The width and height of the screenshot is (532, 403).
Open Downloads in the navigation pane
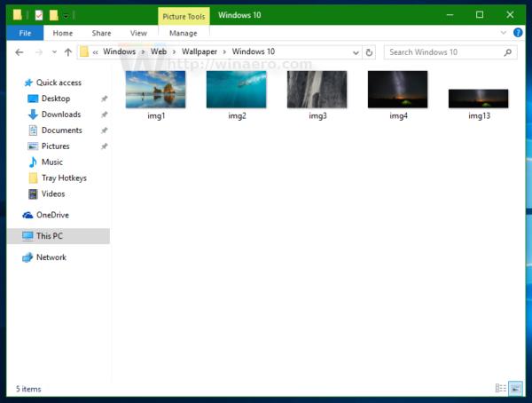tap(61, 115)
